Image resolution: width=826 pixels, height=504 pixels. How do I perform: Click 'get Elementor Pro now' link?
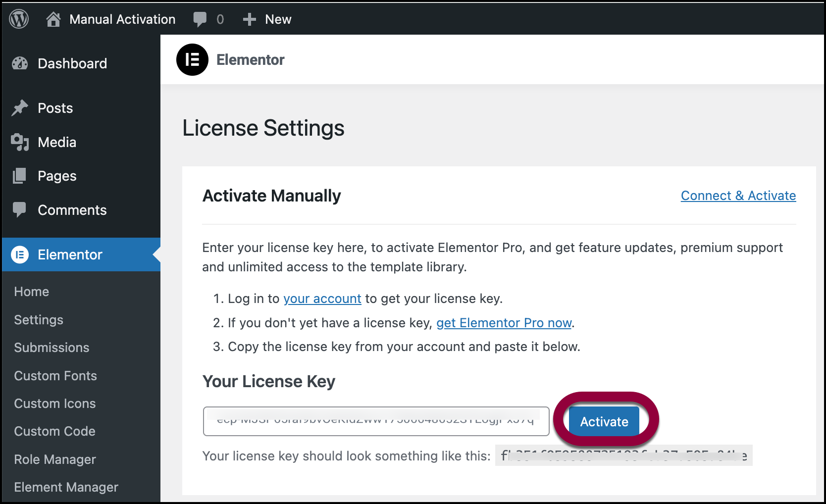tap(504, 323)
